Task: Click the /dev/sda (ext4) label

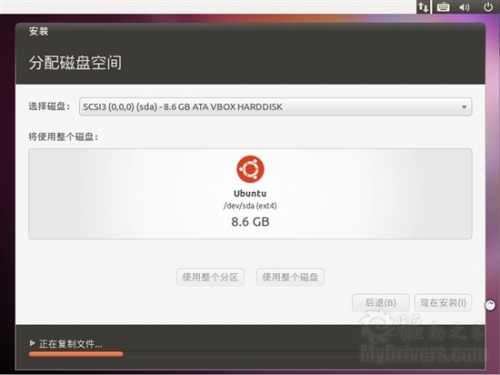Action: [250, 206]
